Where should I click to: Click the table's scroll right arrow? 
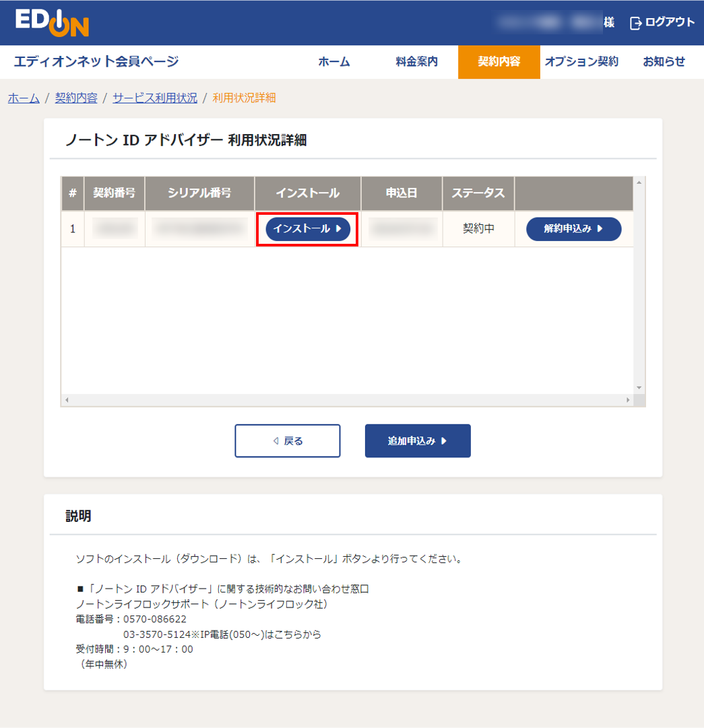pyautogui.click(x=628, y=400)
